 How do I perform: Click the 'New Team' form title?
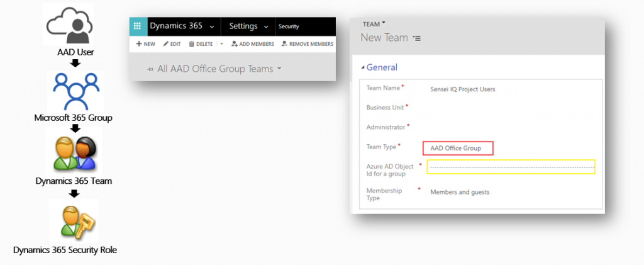(384, 38)
